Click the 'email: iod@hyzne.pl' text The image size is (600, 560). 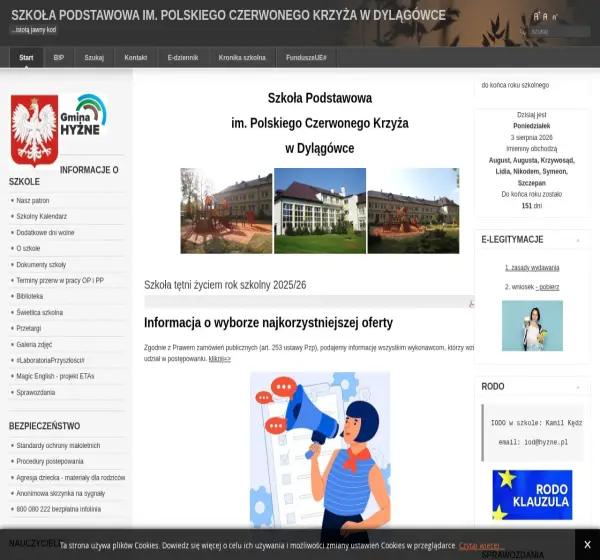tap(533, 442)
